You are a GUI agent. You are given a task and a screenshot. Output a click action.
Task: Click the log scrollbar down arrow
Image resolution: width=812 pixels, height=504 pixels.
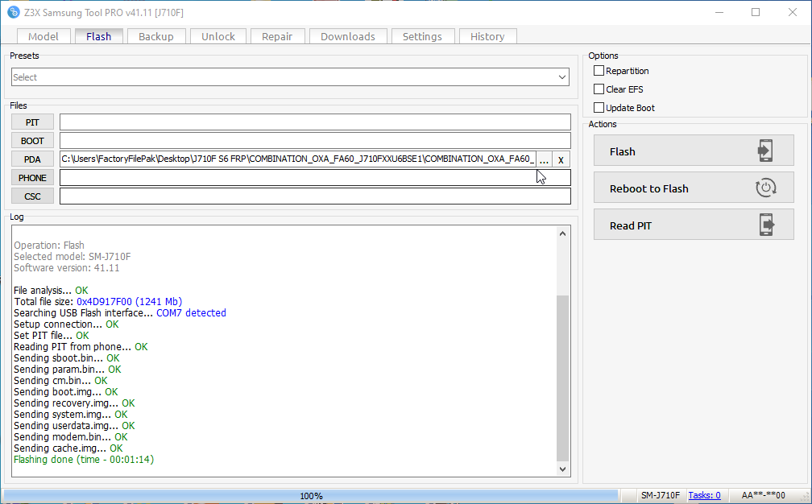pyautogui.click(x=562, y=469)
